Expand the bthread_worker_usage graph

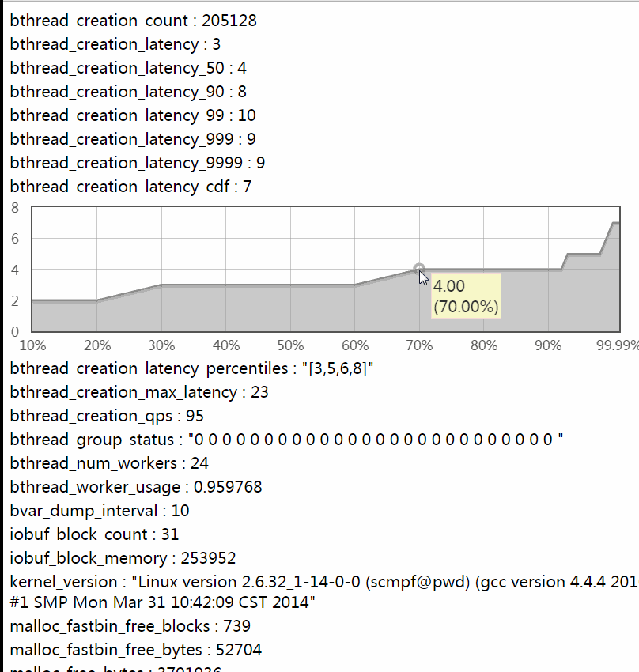[135, 487]
